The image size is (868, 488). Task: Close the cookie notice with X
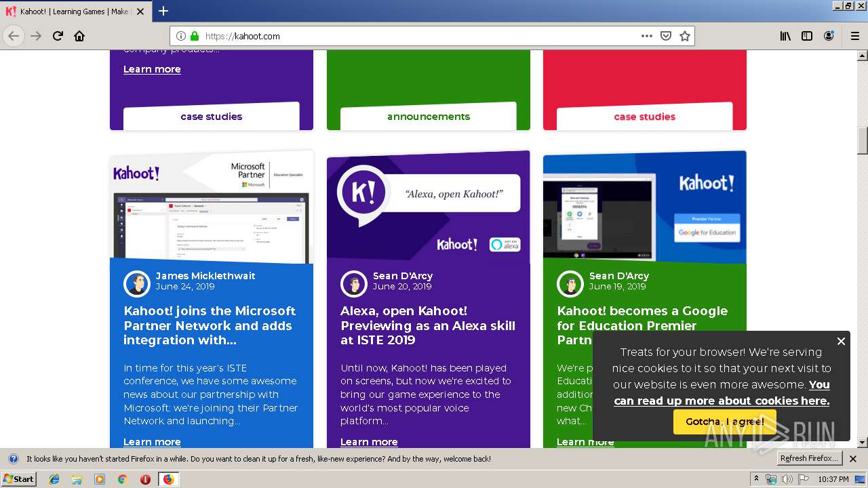(841, 341)
